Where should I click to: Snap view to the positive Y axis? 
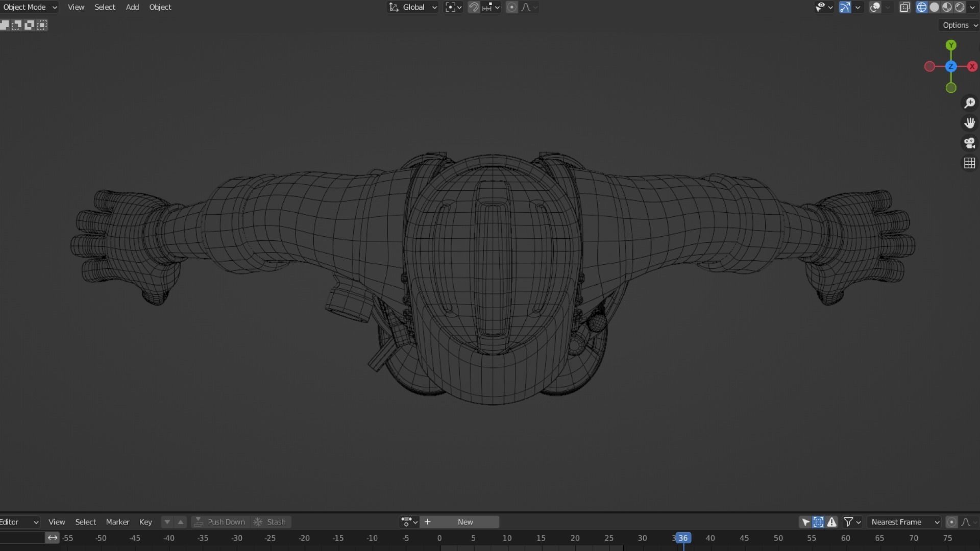[x=951, y=45]
